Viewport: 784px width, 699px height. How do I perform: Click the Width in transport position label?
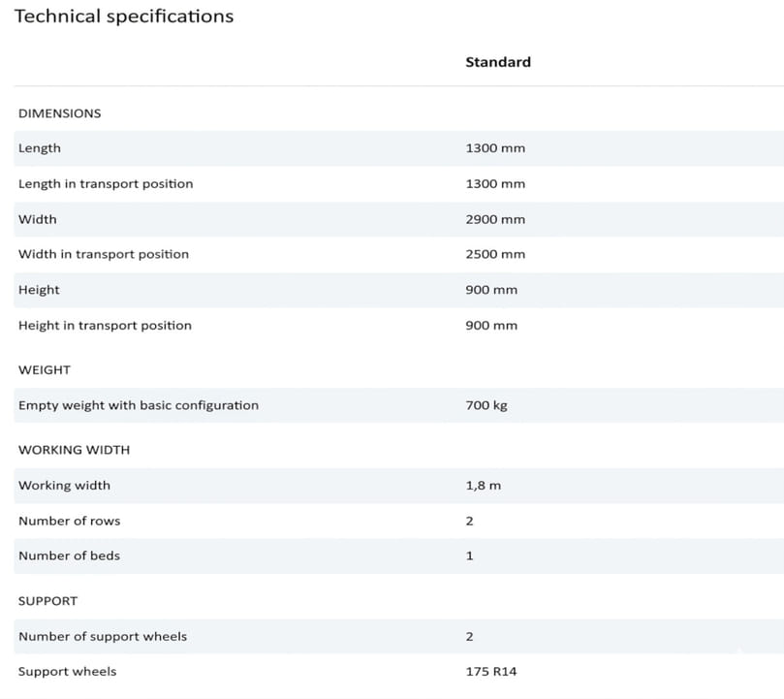[104, 254]
